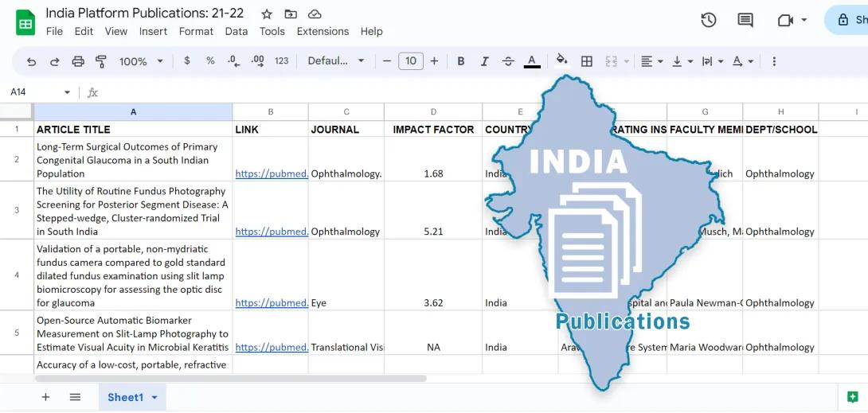Viewport: 868px width, 413px height.
Task: Select the IMPACT FACTOR header cell
Action: click(x=433, y=130)
